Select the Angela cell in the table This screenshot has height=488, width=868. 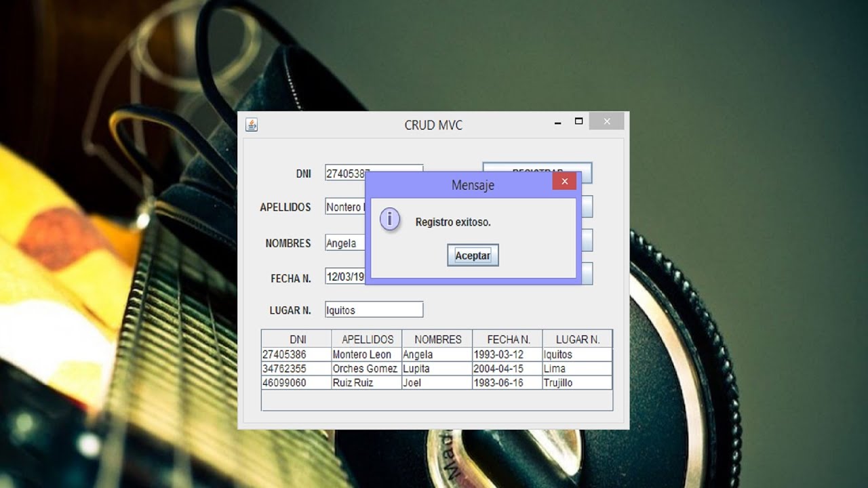click(437, 354)
